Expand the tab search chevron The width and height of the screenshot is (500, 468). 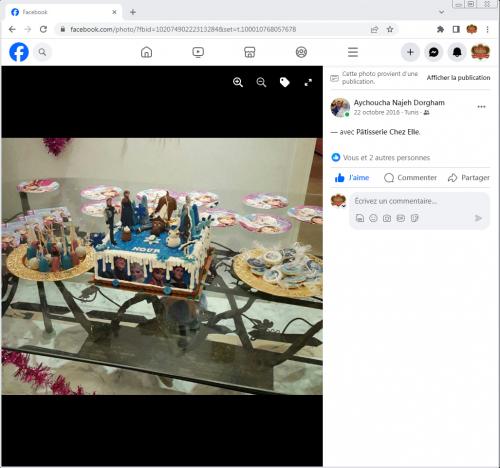(442, 12)
